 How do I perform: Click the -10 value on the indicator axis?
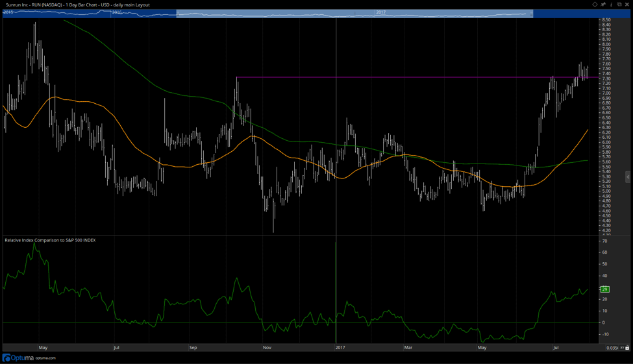point(606,334)
